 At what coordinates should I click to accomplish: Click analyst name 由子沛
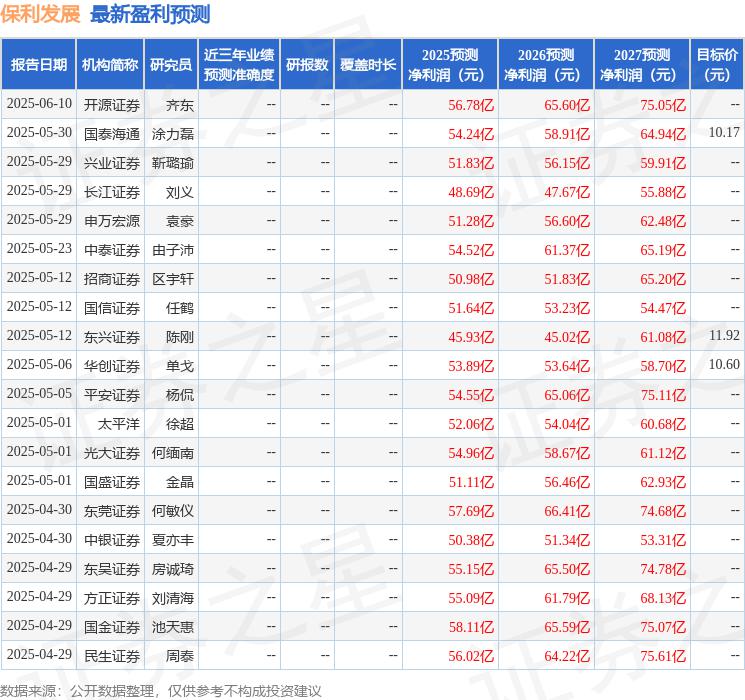[x=173, y=250]
